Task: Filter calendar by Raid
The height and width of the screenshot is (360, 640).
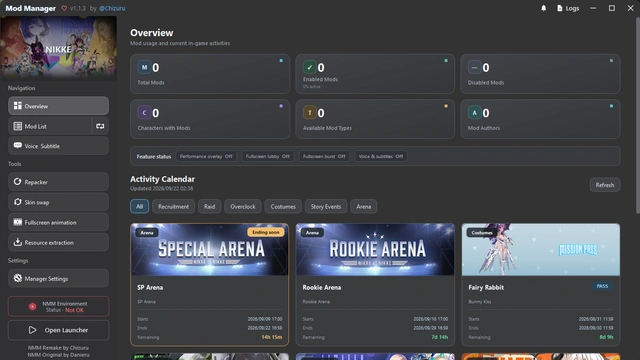Action: click(x=209, y=207)
